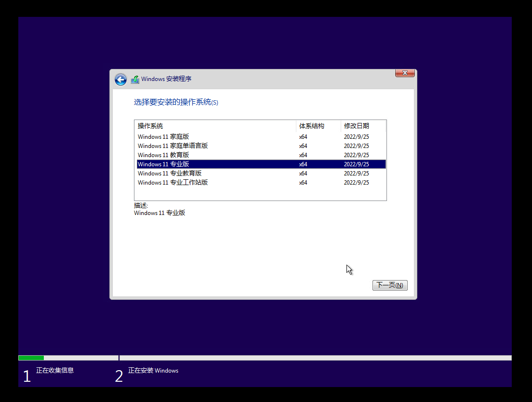Close the Windows 安装程序 dialog

tap(404, 73)
